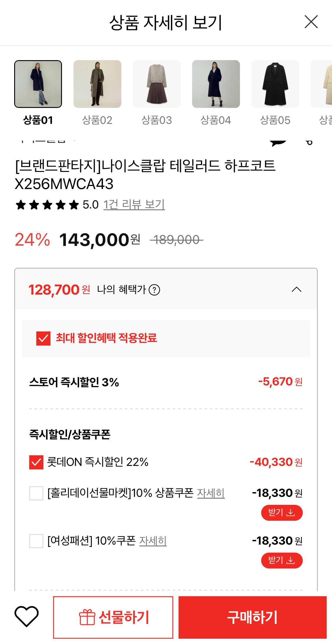Close the 상품 자세히 보기 panel
The width and height of the screenshot is (332, 644).
311,22
